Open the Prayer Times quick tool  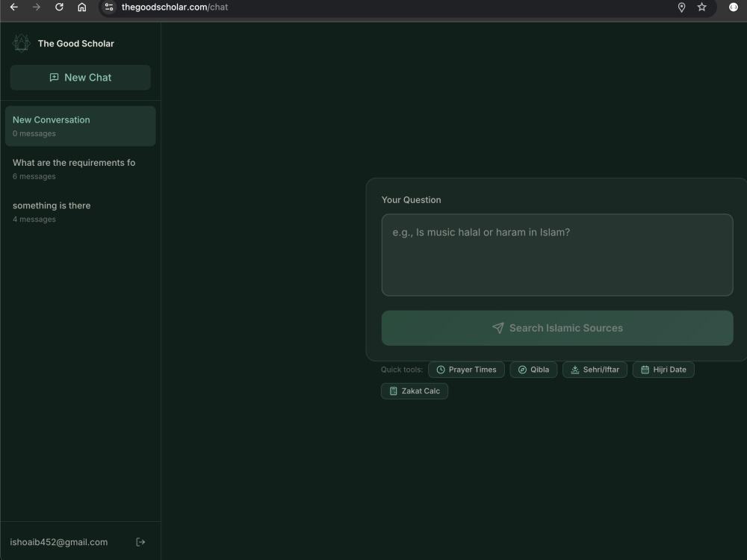[x=466, y=370]
